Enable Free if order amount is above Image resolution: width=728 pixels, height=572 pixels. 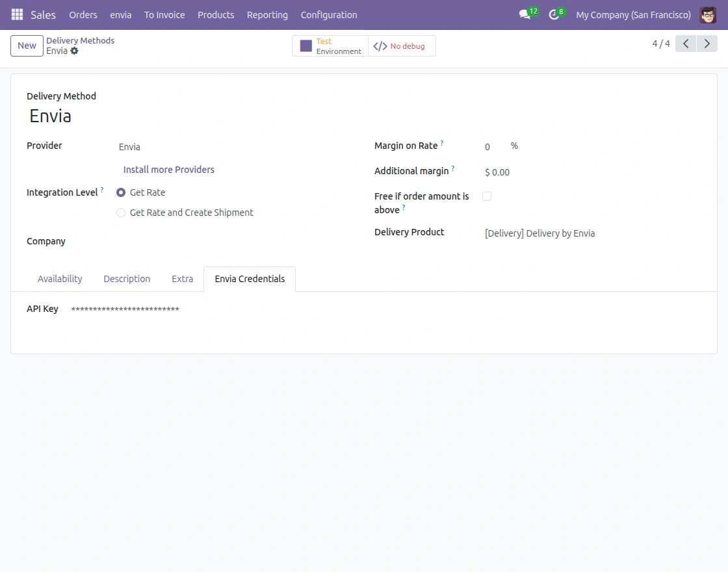click(487, 196)
